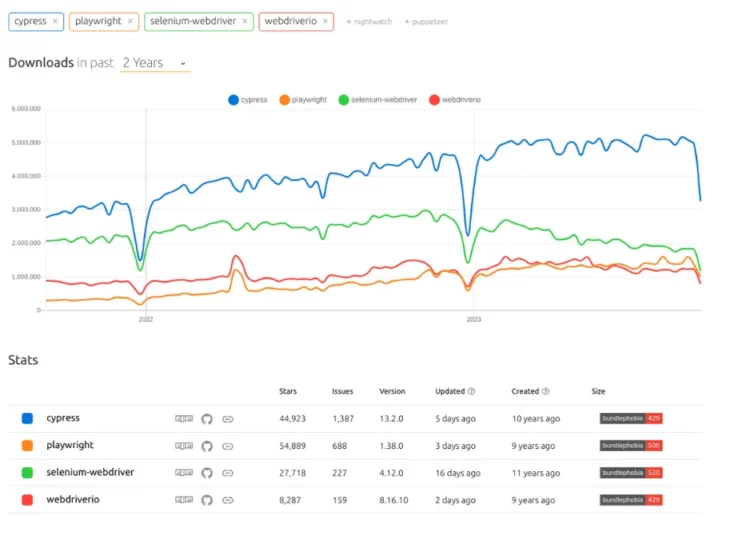The image size is (750, 536).
Task: Select playwright stars value 54,889
Action: pyautogui.click(x=292, y=446)
